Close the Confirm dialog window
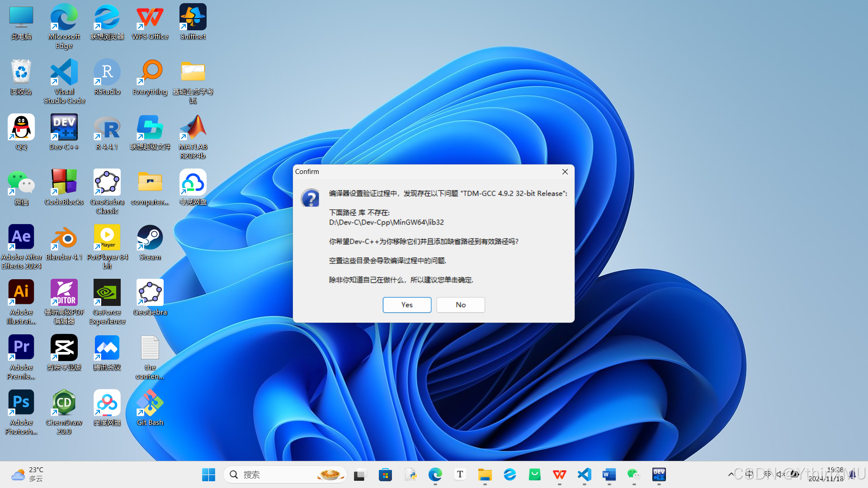Image resolution: width=868 pixels, height=488 pixels. point(565,172)
